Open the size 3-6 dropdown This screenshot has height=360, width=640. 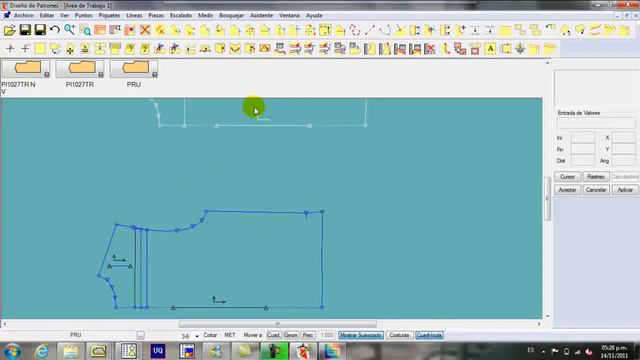197,336
